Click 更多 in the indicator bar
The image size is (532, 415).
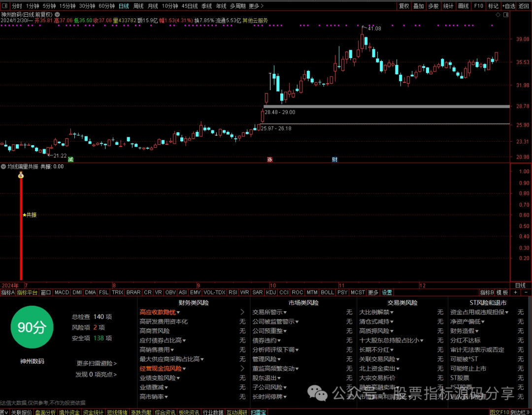[373, 292]
